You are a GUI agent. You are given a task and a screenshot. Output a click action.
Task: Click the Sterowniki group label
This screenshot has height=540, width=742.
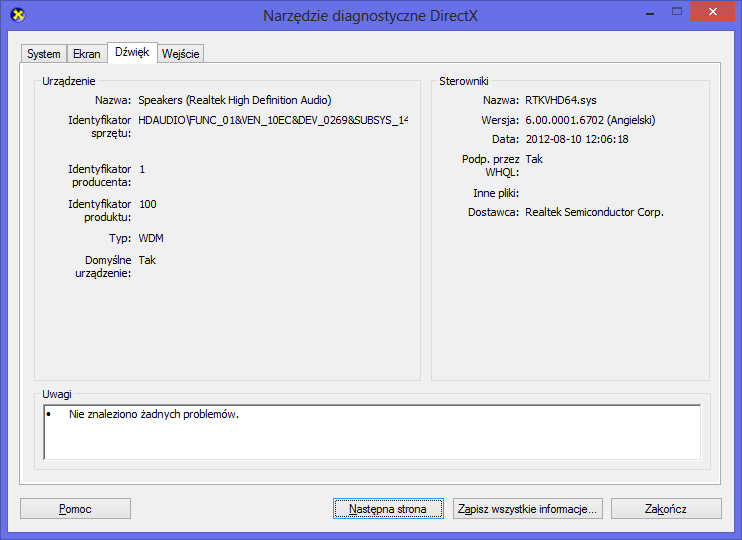click(464, 81)
